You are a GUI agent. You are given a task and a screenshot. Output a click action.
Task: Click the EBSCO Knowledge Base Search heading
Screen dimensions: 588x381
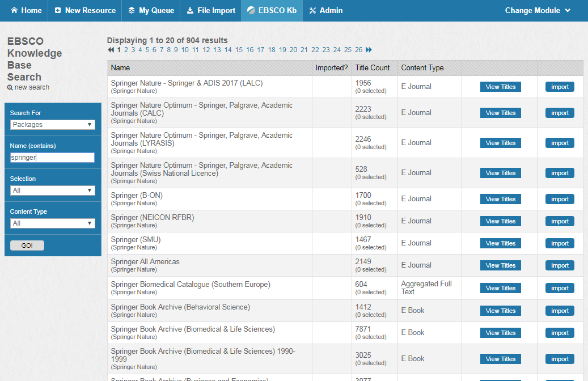pyautogui.click(x=35, y=59)
